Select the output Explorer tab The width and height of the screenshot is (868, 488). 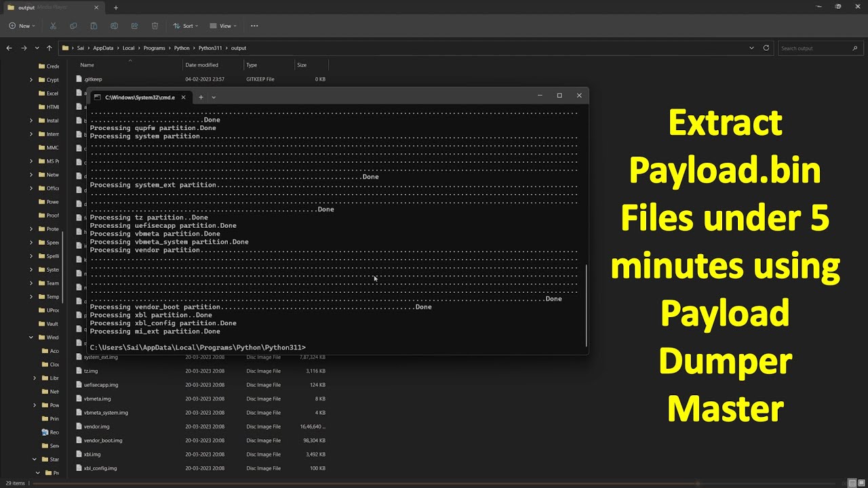tap(54, 7)
